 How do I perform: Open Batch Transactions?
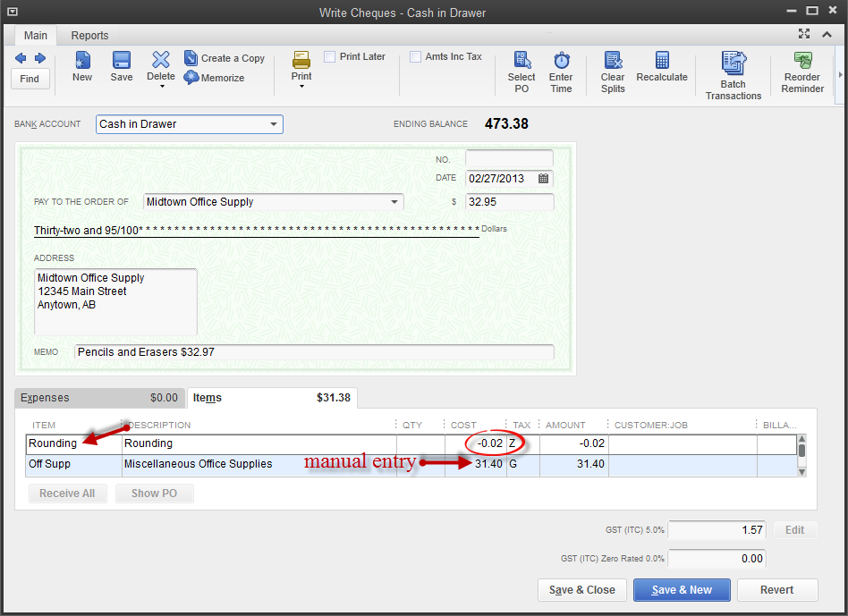click(x=734, y=64)
